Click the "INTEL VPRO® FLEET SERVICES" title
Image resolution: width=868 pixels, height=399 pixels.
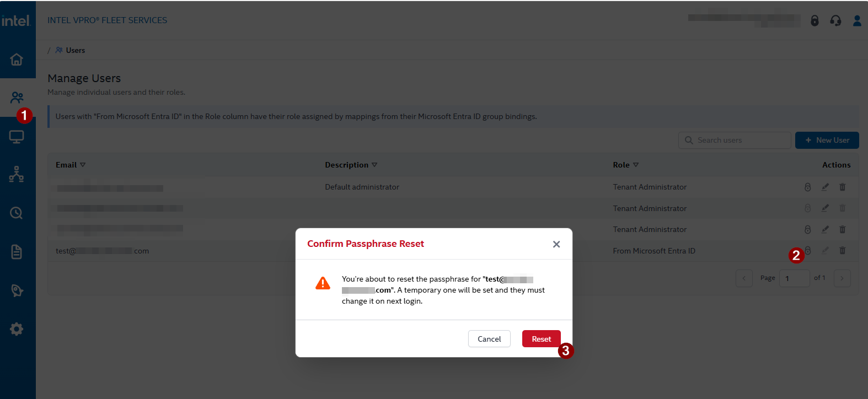click(x=107, y=20)
